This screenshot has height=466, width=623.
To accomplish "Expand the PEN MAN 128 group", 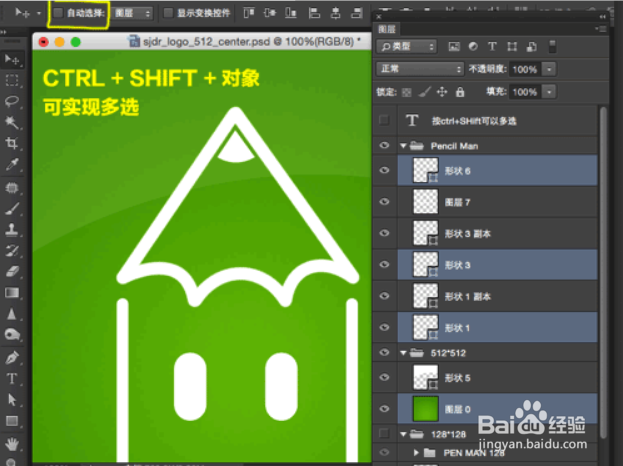I will tap(416, 452).
